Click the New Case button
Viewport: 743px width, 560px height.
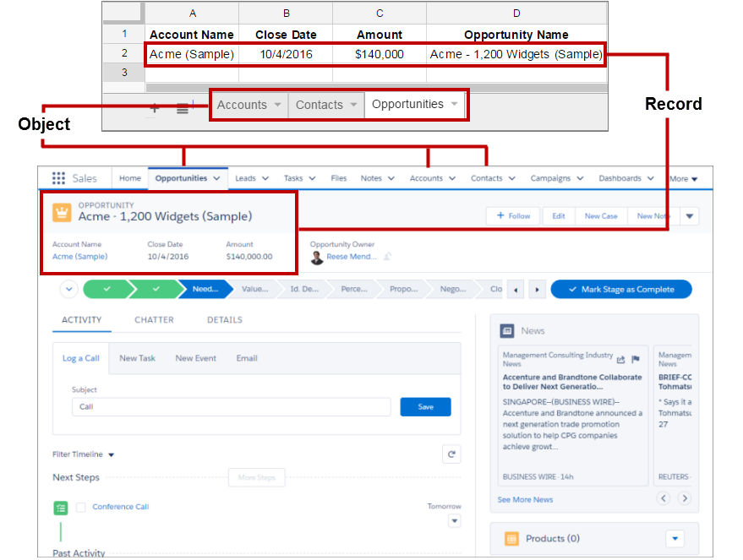601,216
